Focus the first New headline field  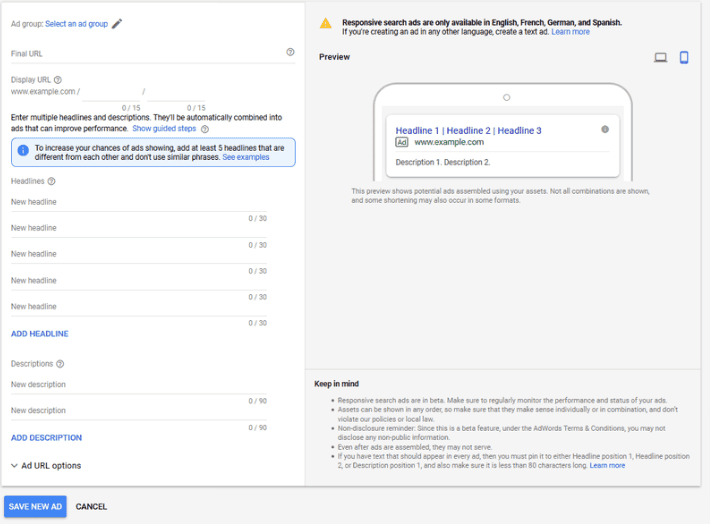[x=139, y=202]
